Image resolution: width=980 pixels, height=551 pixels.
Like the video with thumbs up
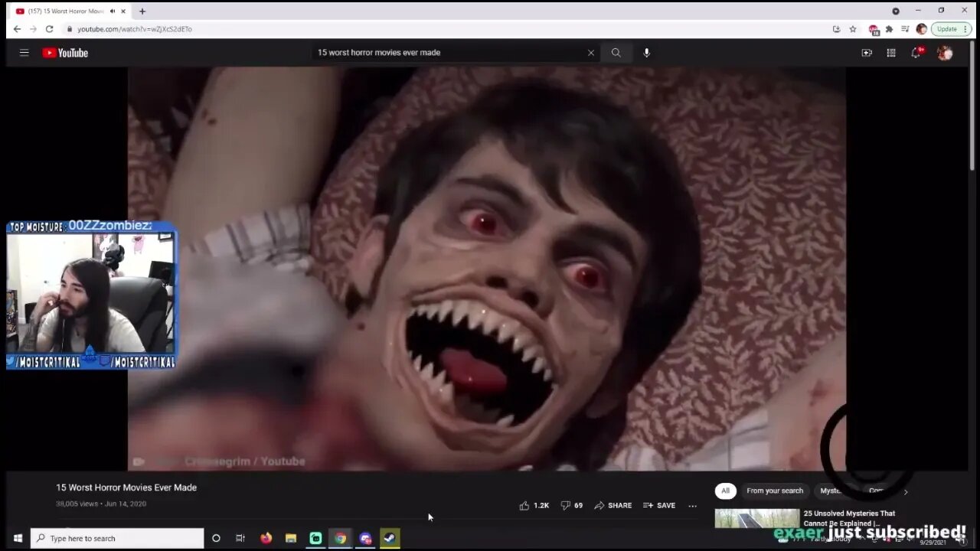pyautogui.click(x=534, y=505)
